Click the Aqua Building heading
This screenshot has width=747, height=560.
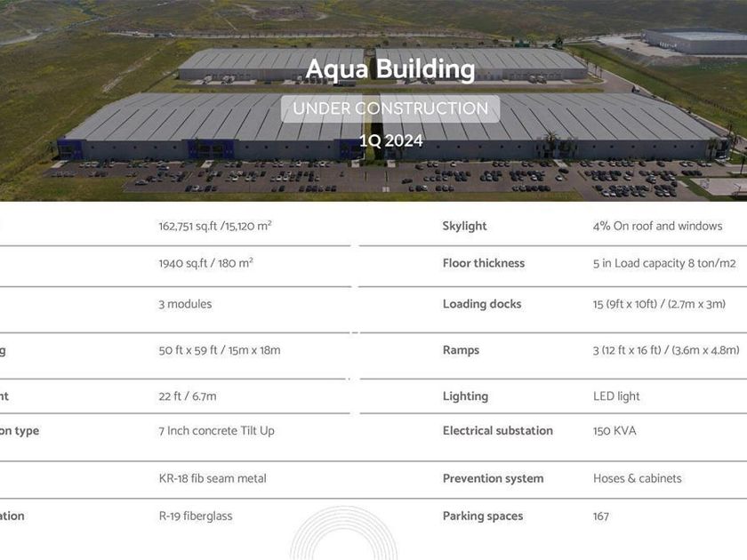[x=390, y=68]
